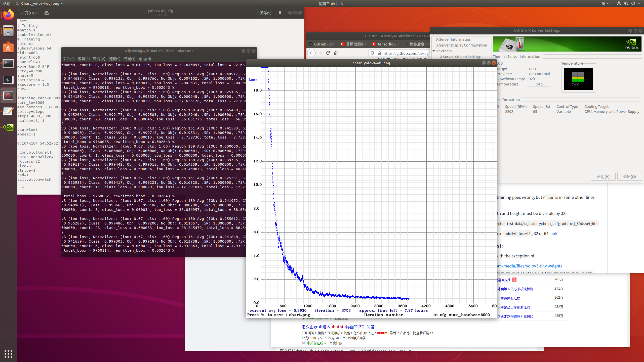Open the 英 input method dropdown

click(605, 4)
